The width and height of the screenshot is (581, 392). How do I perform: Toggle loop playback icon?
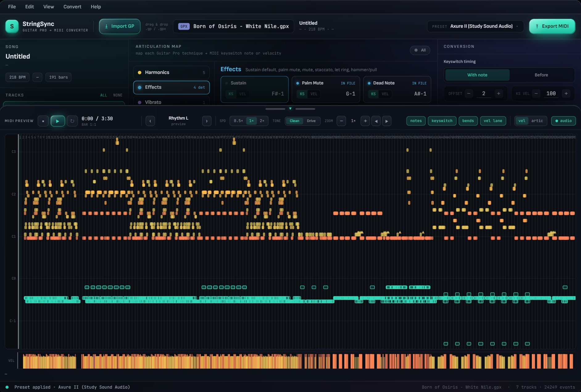point(72,121)
